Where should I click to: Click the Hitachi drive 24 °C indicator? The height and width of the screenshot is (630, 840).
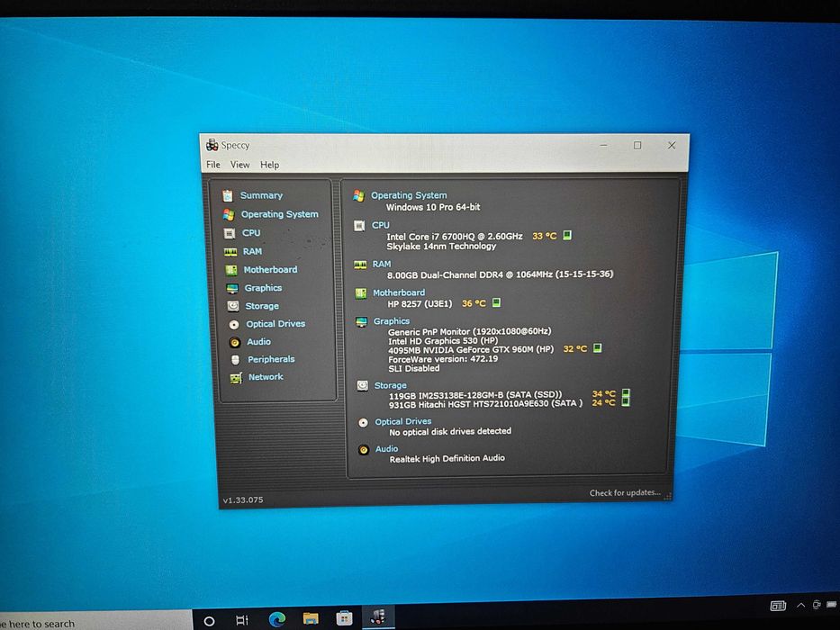tap(625, 401)
